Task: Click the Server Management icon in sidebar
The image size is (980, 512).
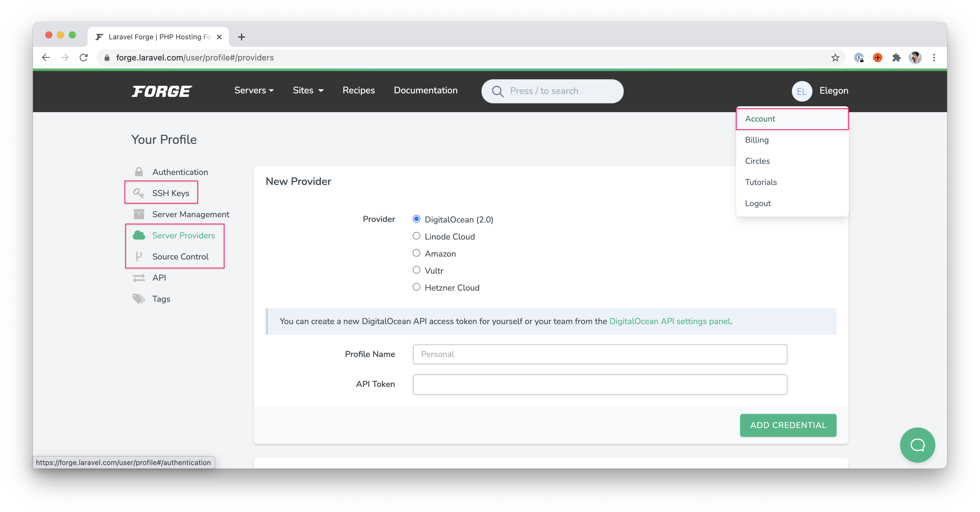Action: click(138, 214)
